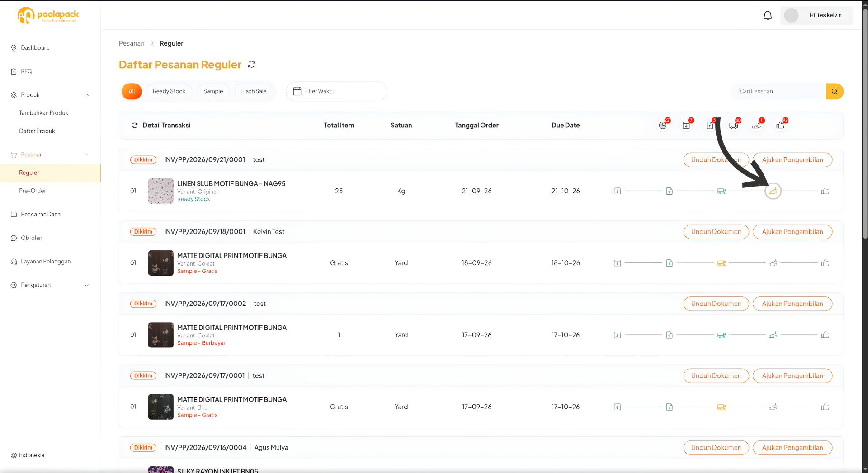This screenshot has height=473, width=868.
Task: Click the Cari Pesanan search field
Action: [x=778, y=91]
